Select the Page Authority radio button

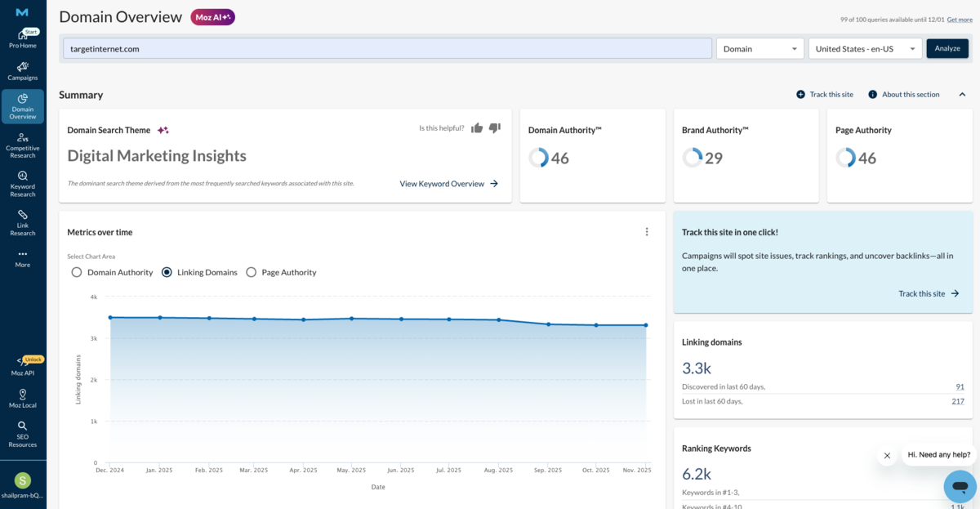click(x=252, y=272)
